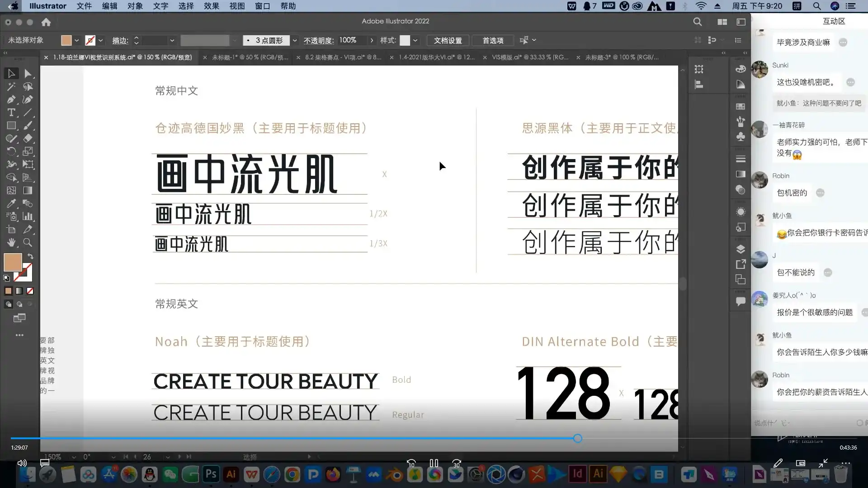Select the Eyedropper tool
868x488 pixels.
point(11,204)
